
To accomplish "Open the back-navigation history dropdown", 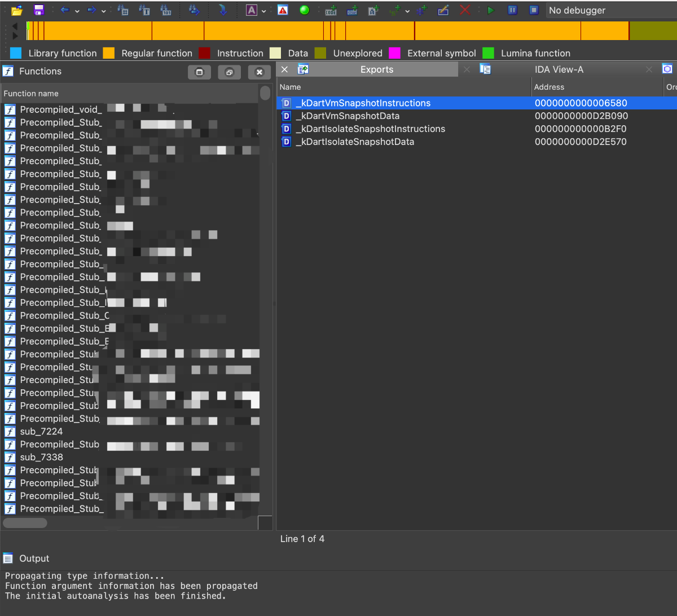I will click(x=77, y=11).
